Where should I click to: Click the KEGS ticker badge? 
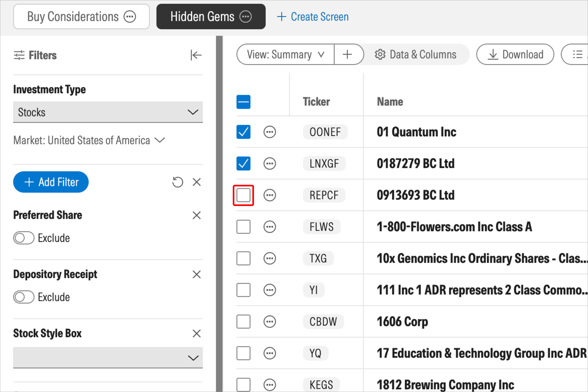[322, 385]
